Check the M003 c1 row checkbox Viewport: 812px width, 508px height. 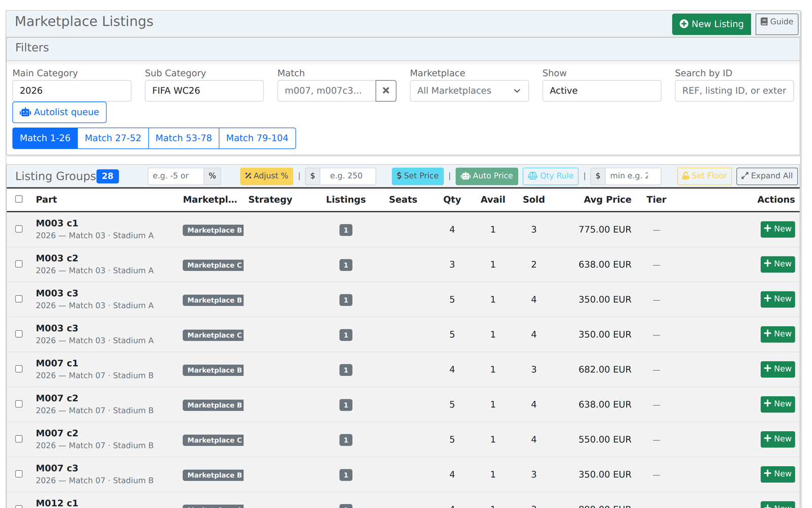[x=19, y=229]
